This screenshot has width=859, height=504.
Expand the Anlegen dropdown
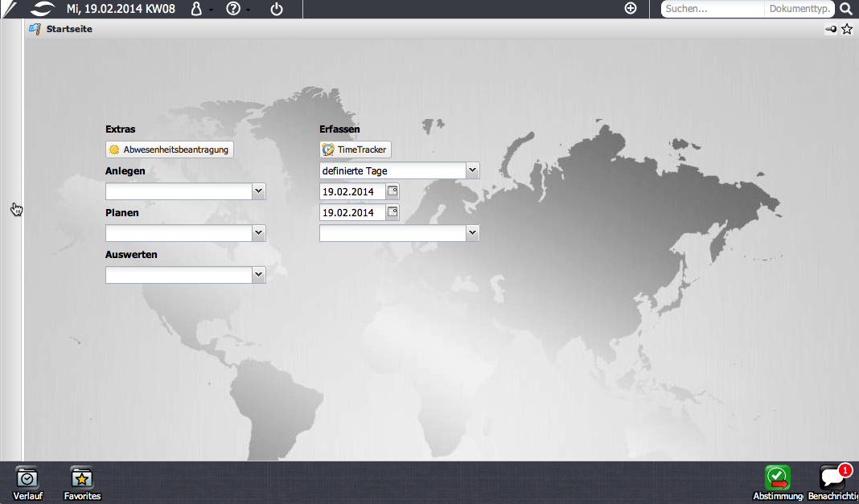[x=258, y=191]
